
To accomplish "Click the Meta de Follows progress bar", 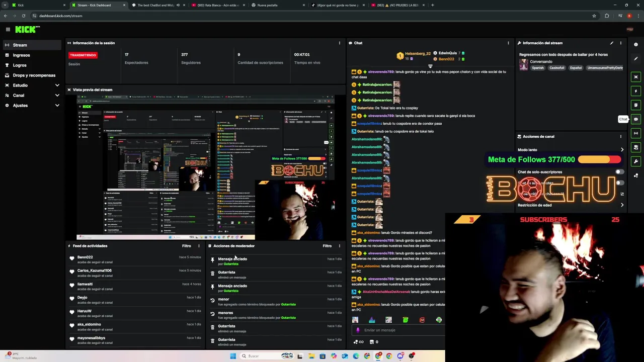I will coord(599,160).
